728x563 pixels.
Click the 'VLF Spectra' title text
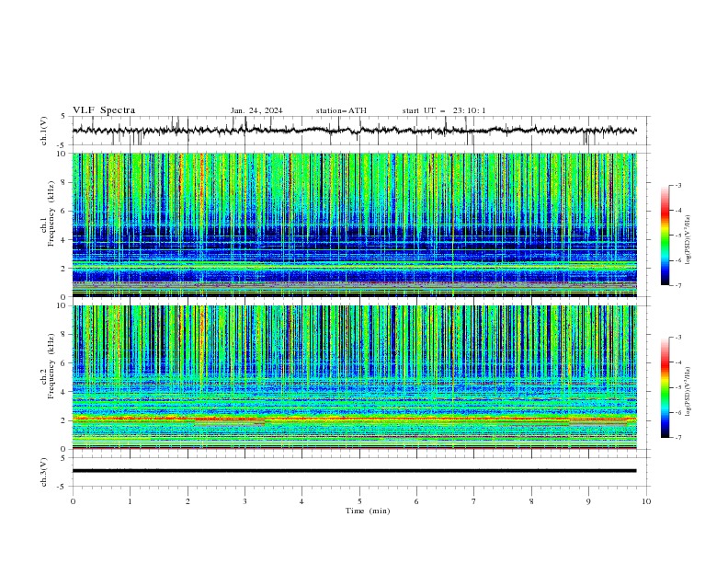[x=104, y=110]
